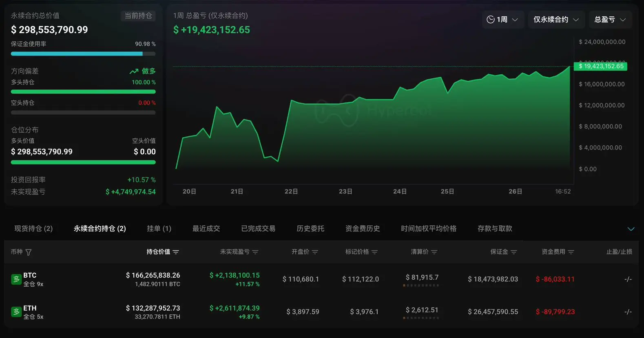Click the sort icon beside 开盘价
This screenshot has width=644, height=338.
pos(315,252)
